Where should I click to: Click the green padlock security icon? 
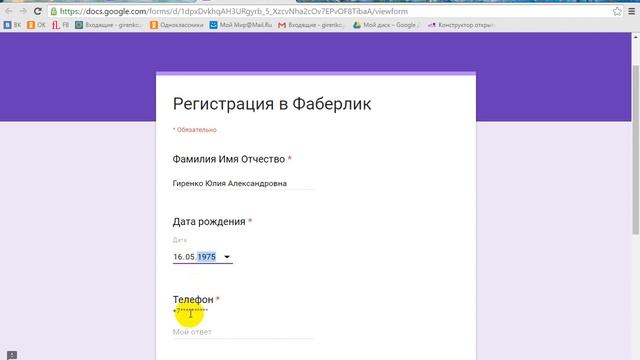tap(53, 11)
